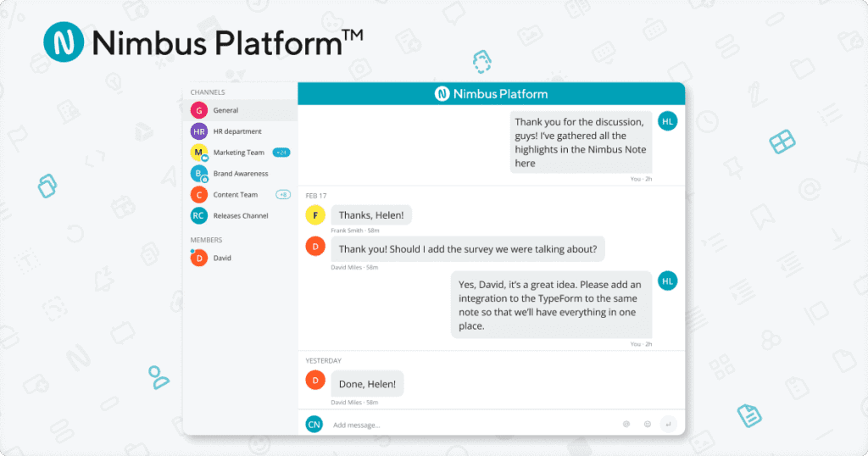
Task: Open the General channel
Action: (x=240, y=110)
